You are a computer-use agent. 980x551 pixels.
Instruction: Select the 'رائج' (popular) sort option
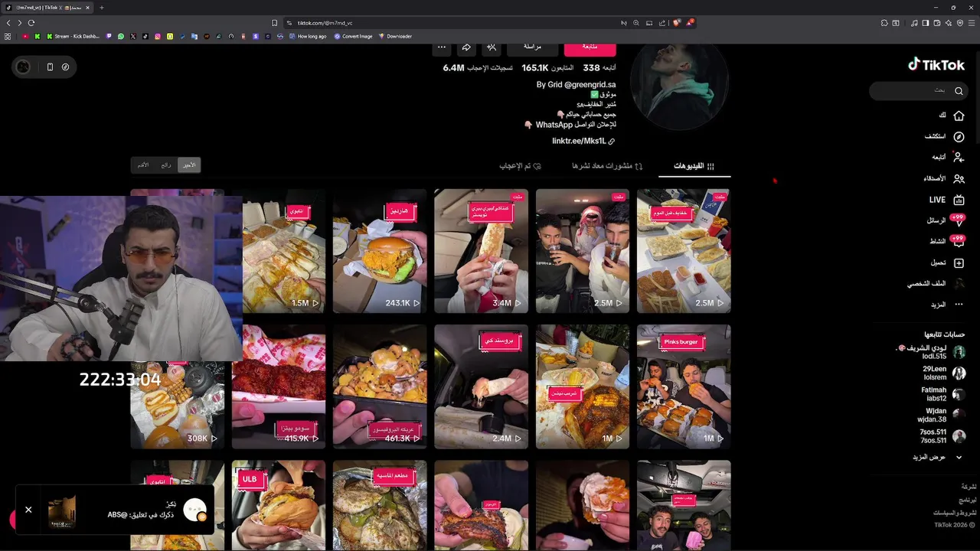click(166, 165)
